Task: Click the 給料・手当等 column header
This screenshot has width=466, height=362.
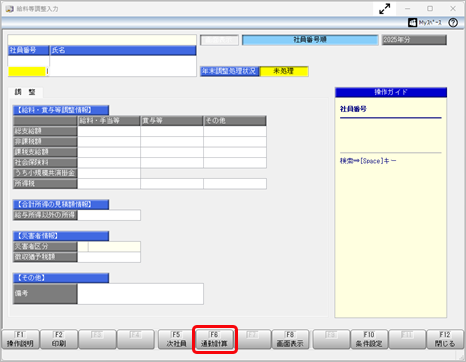Action: pos(109,121)
